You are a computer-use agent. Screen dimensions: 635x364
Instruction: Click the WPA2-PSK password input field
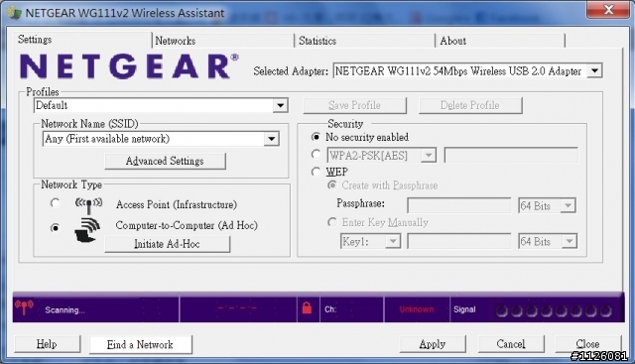(x=511, y=155)
